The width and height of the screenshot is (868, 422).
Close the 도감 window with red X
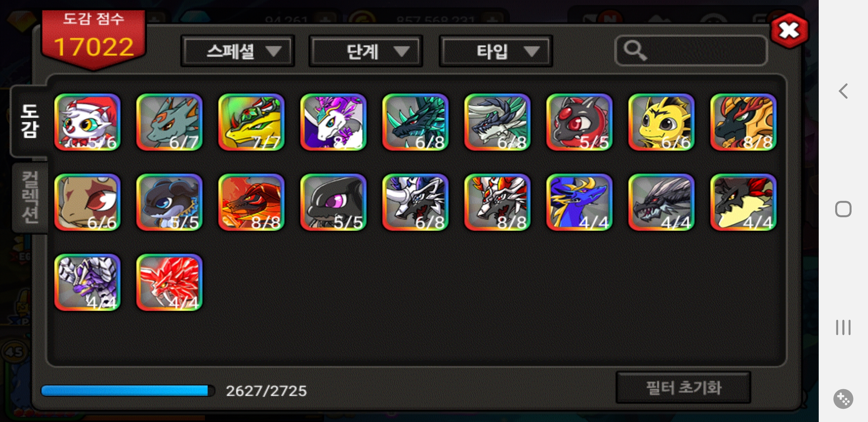789,30
